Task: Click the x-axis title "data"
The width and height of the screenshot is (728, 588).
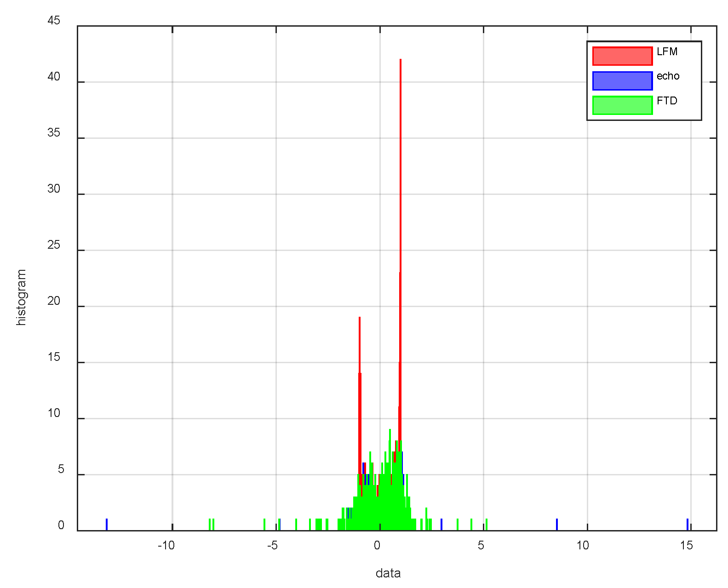Action: [x=388, y=573]
